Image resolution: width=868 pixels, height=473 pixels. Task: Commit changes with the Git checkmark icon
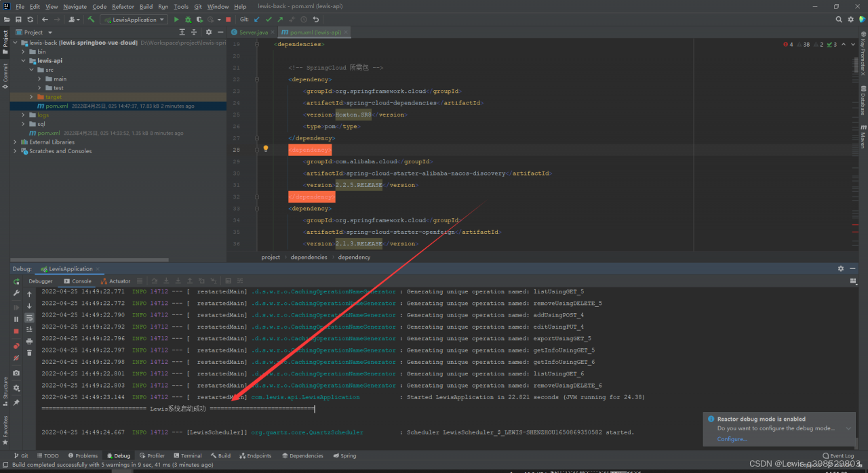pyautogui.click(x=269, y=20)
